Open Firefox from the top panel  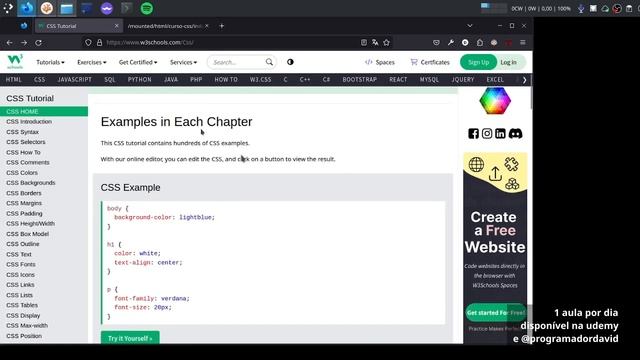tap(27, 8)
